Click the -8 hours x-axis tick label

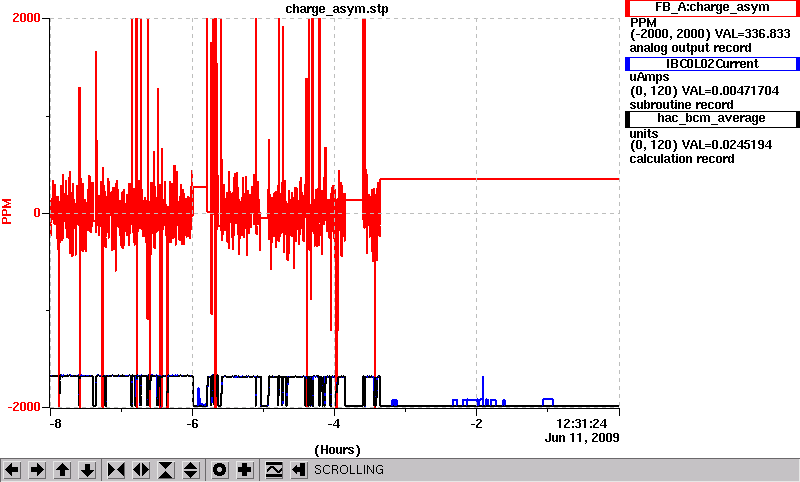click(56, 424)
